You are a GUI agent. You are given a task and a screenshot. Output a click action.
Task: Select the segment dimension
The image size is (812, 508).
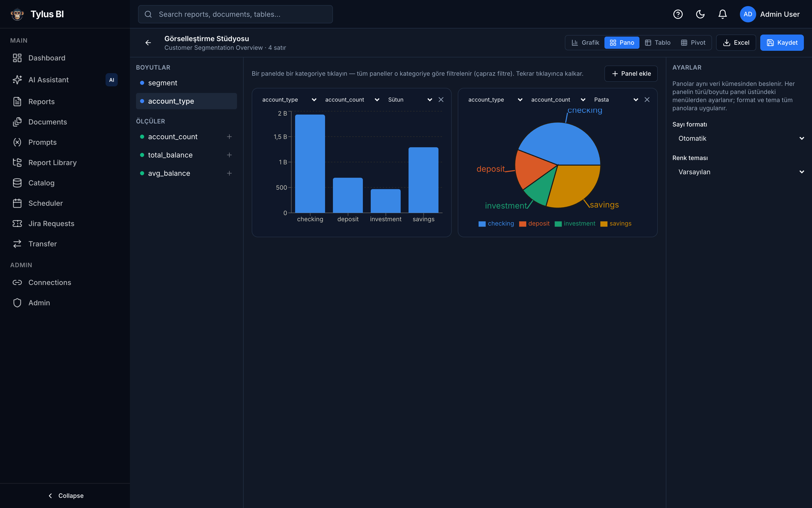[x=186, y=83]
